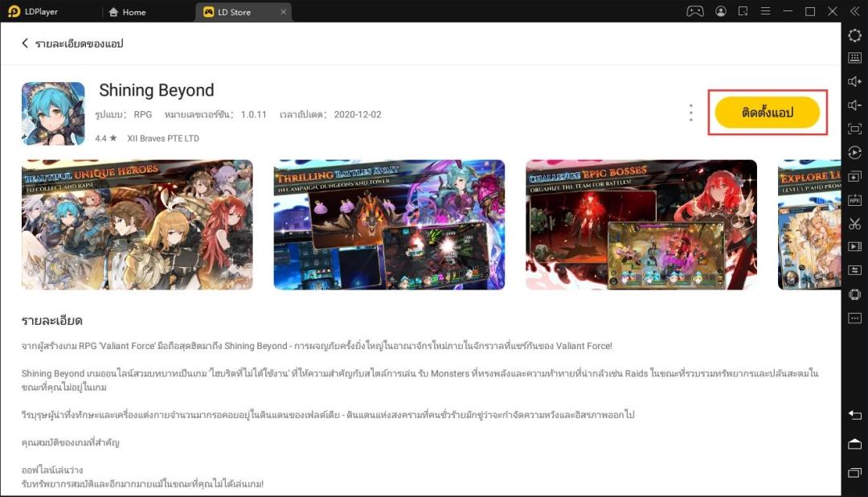Click the yellow ติดตั้งแอป install button

(768, 113)
